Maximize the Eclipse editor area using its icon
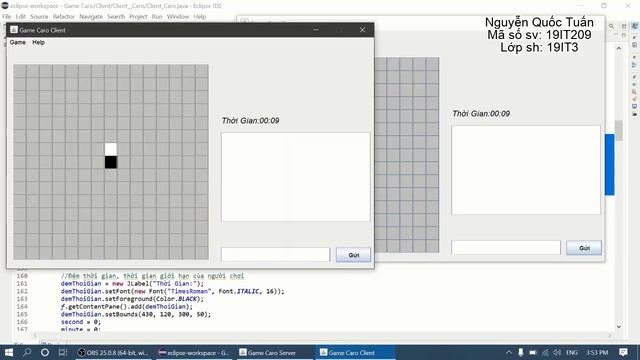 624,35
